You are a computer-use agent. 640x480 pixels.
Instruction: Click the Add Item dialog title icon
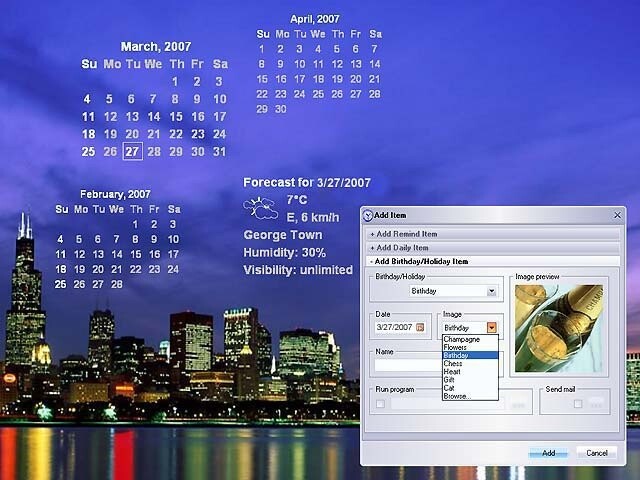coord(368,216)
